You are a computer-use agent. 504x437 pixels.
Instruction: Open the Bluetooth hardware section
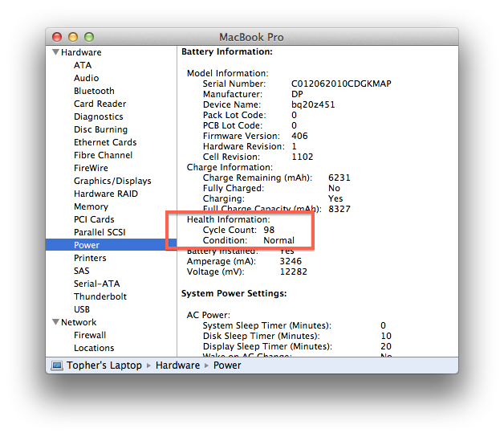point(94,91)
